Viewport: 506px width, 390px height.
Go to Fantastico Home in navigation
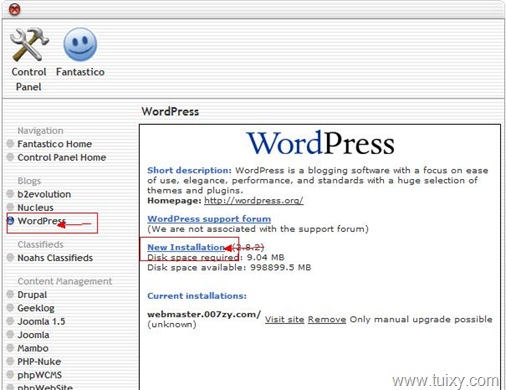[x=55, y=144]
